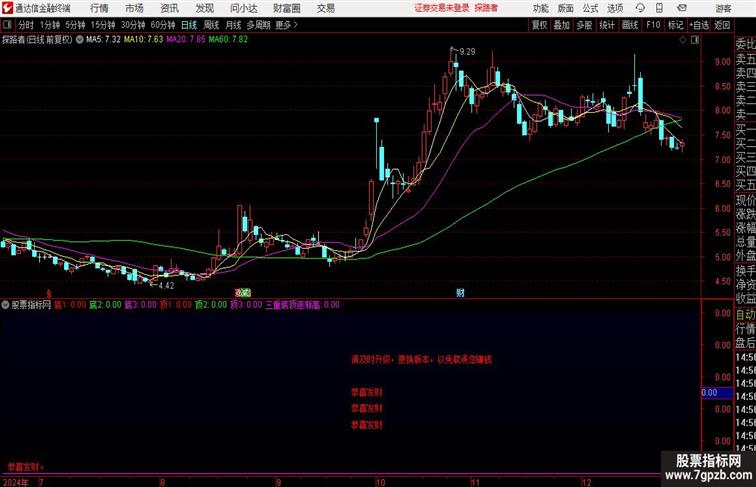Open the 市场 menu
The width and height of the screenshot is (756, 487).
click(135, 8)
